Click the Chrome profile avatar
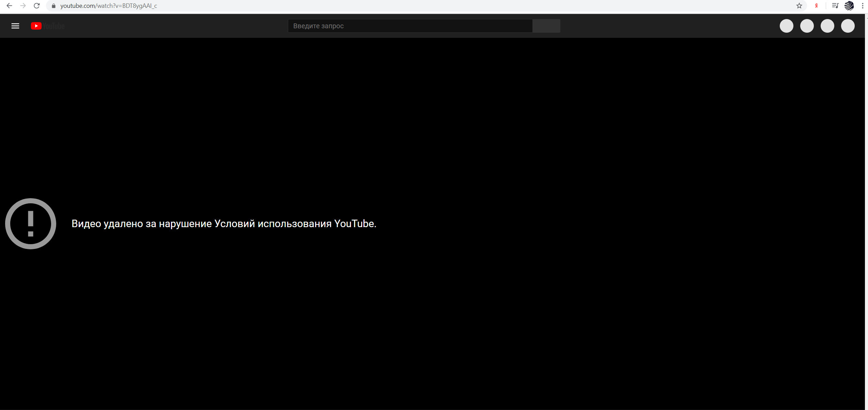868x410 pixels. [849, 6]
